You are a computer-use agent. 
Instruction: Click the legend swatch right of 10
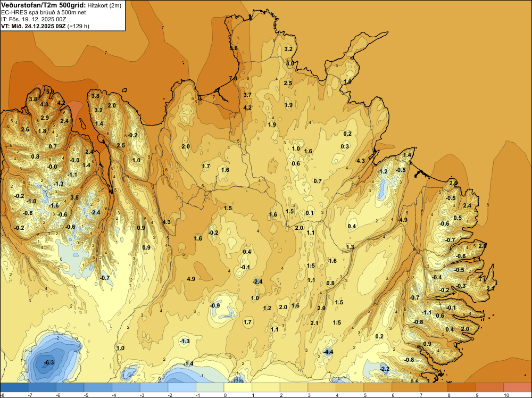518,387
